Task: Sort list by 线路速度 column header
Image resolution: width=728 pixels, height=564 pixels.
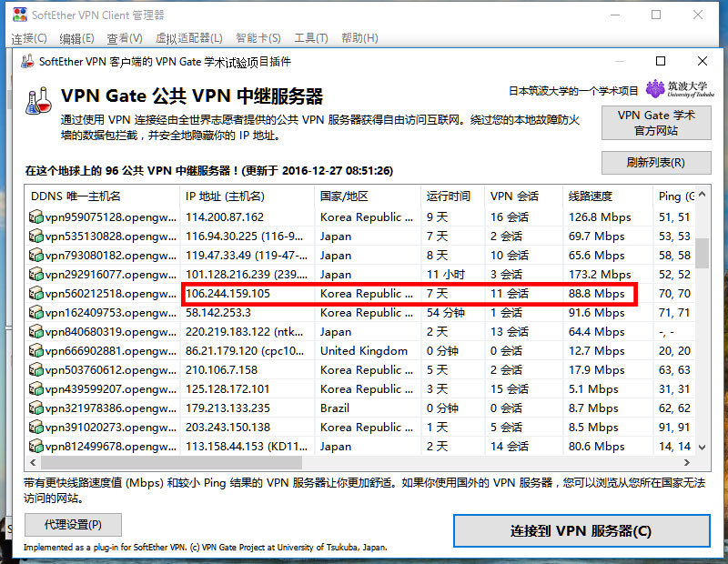Action: 591,196
